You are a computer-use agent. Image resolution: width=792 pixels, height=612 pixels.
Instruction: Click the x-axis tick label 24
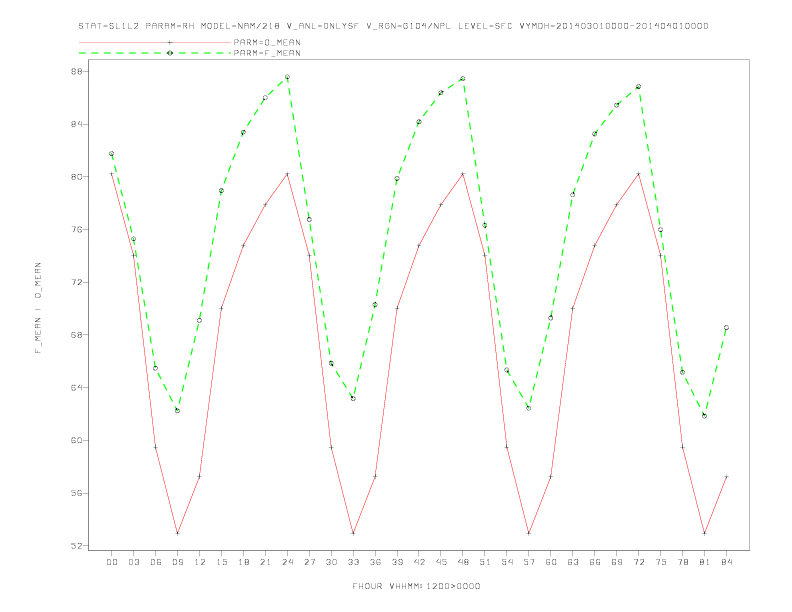[287, 562]
